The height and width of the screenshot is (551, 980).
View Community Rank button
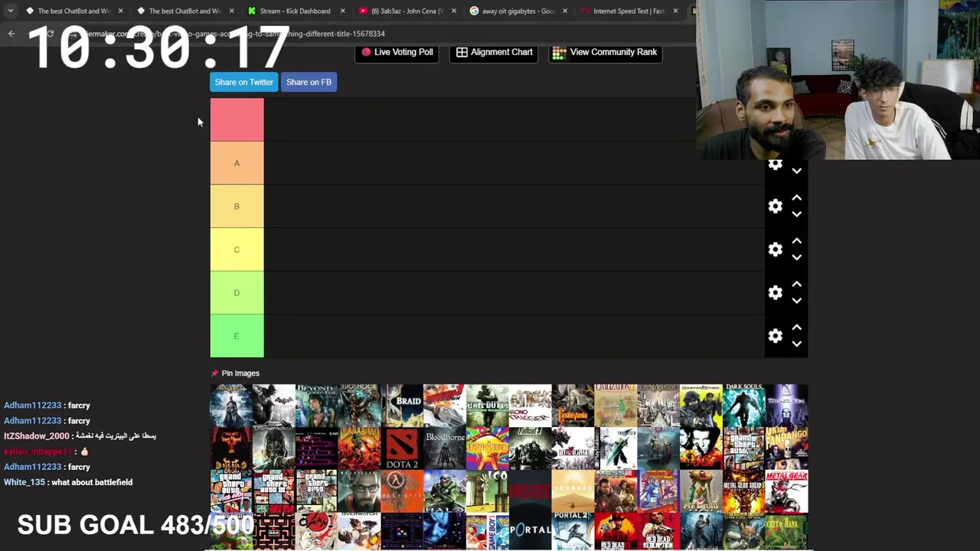[x=605, y=52]
